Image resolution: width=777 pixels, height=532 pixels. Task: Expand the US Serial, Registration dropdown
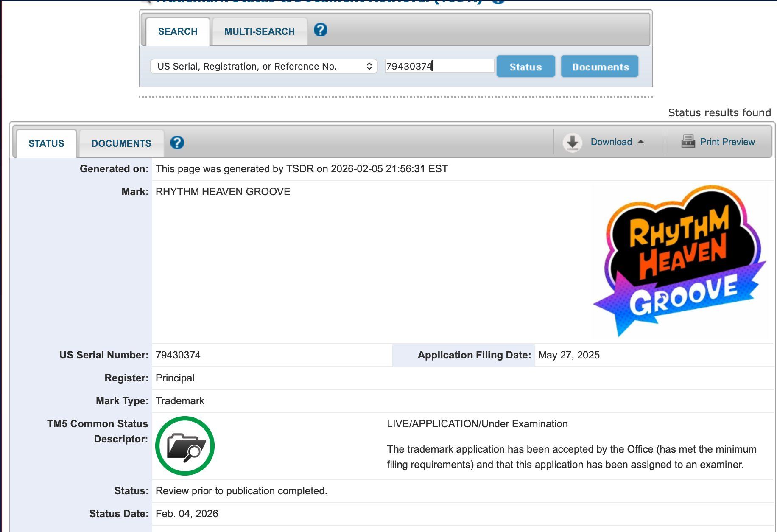pos(263,66)
